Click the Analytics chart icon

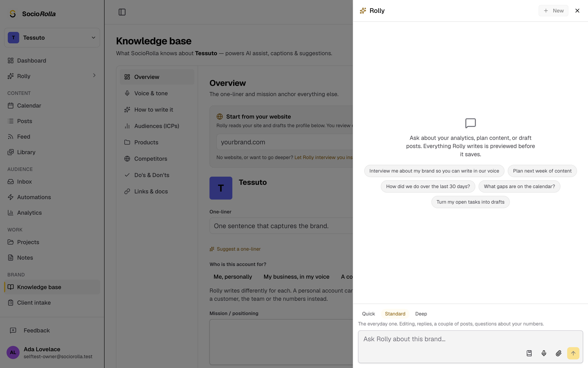(x=10, y=213)
